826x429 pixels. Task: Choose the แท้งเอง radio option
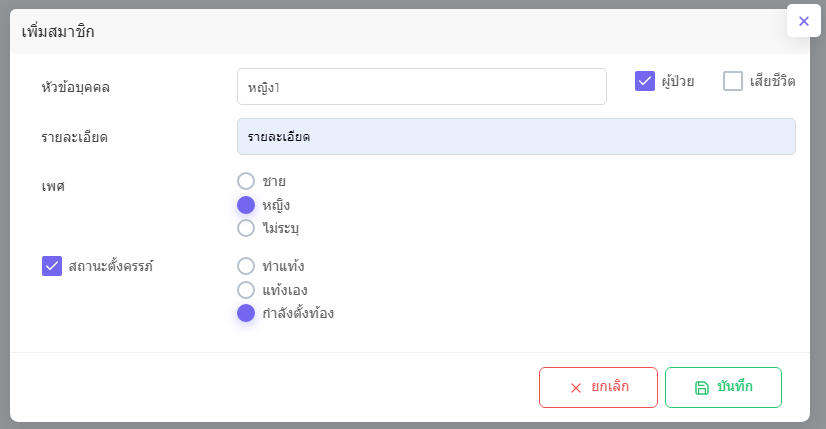(x=246, y=290)
